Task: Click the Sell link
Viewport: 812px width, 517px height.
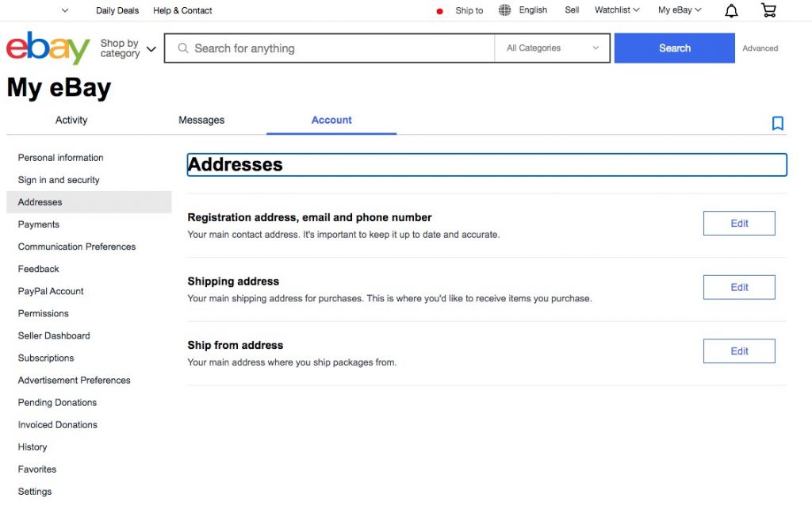Action: tap(572, 10)
